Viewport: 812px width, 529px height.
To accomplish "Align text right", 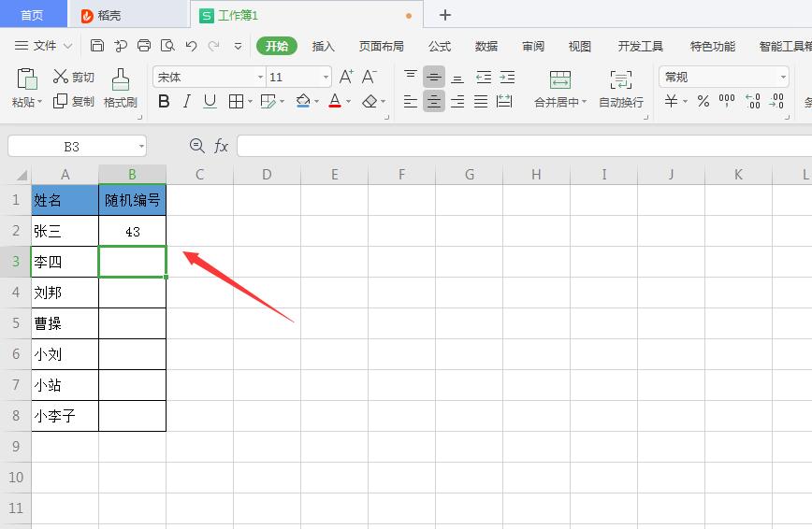I will 457,101.
